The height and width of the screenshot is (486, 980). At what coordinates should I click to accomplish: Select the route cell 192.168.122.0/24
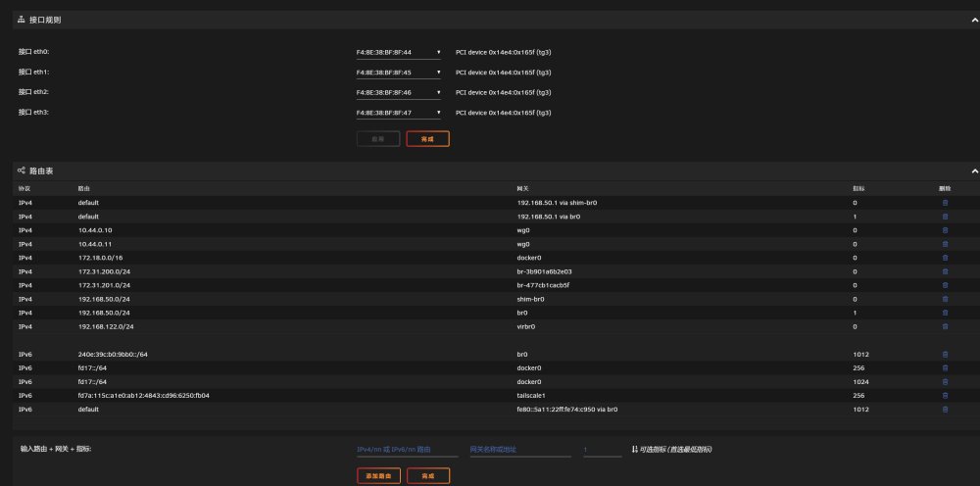(x=106, y=326)
